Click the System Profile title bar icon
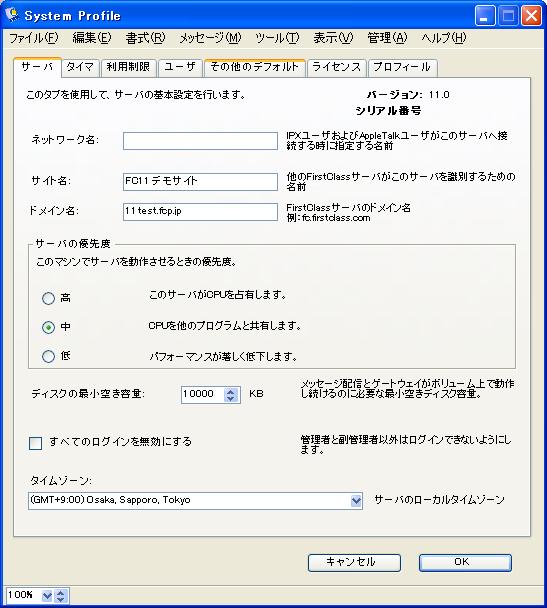547x608 pixels. point(13,15)
